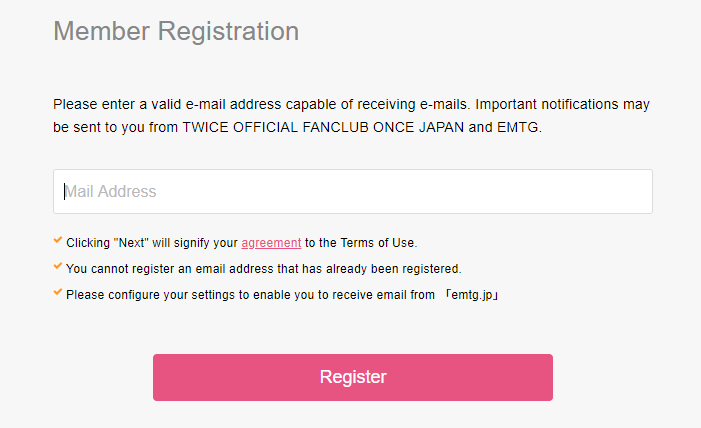
Task: Click the "Please configure your settings" note
Action: click(x=150, y=295)
